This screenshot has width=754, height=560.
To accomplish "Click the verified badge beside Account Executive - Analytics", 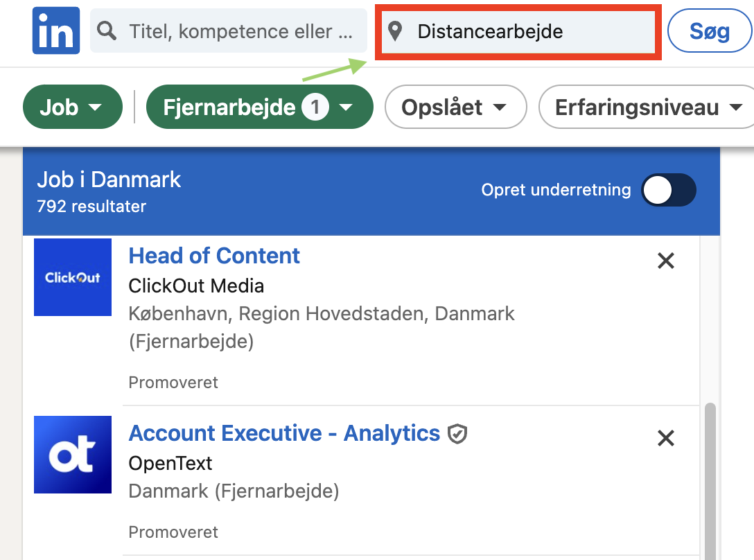I will [x=457, y=433].
